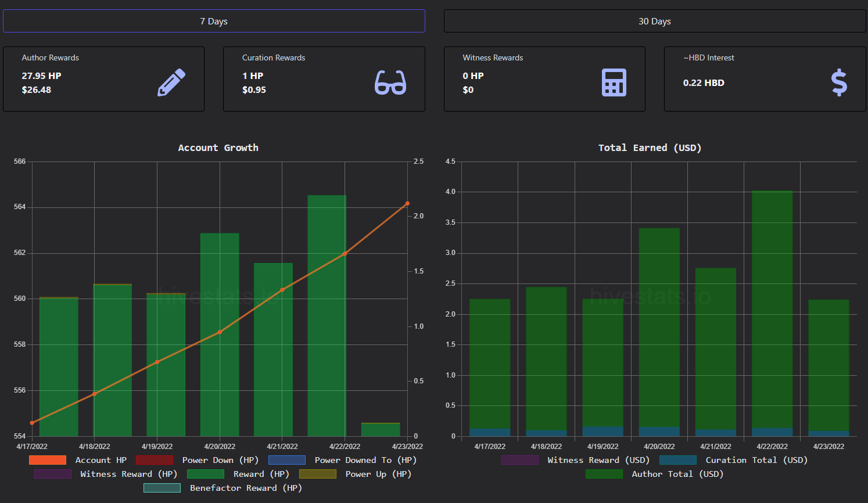Click the Account Growth chart title

tap(218, 148)
